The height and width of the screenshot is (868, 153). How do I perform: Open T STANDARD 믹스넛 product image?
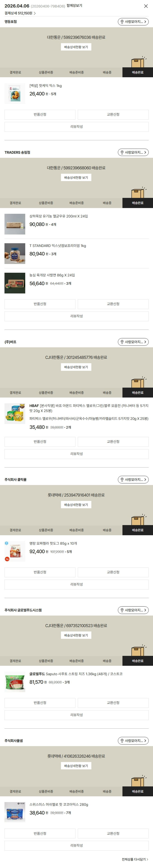coord(15,253)
